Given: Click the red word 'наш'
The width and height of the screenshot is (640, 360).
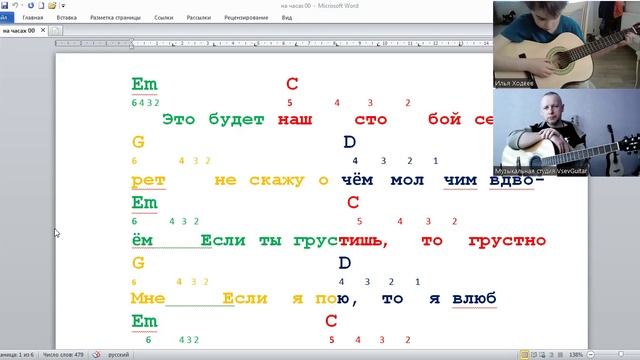Looking at the screenshot, I should point(295,120).
